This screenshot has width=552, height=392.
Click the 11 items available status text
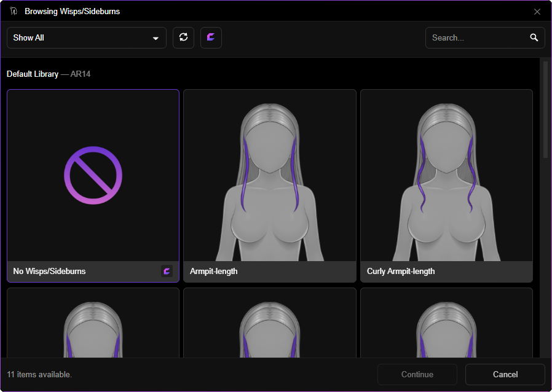coord(39,374)
